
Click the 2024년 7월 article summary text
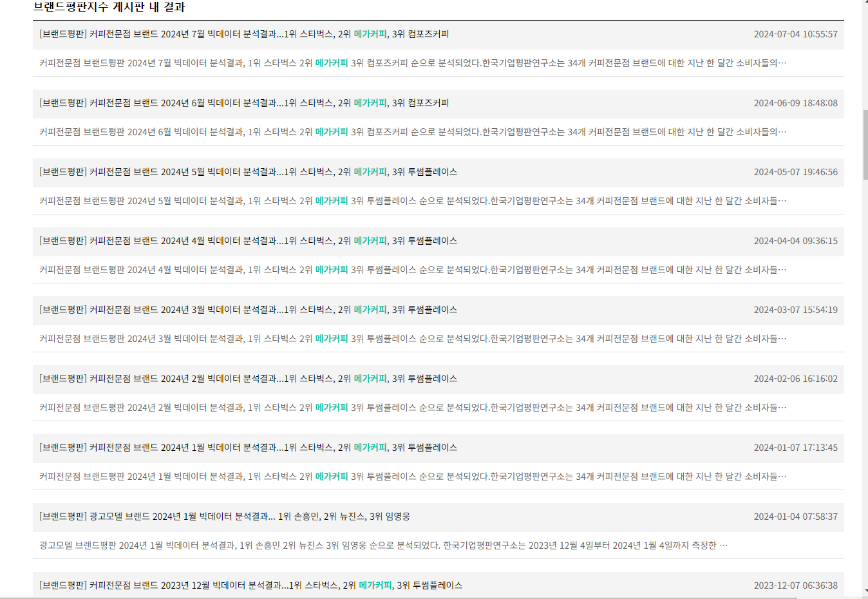pyautogui.click(x=413, y=63)
